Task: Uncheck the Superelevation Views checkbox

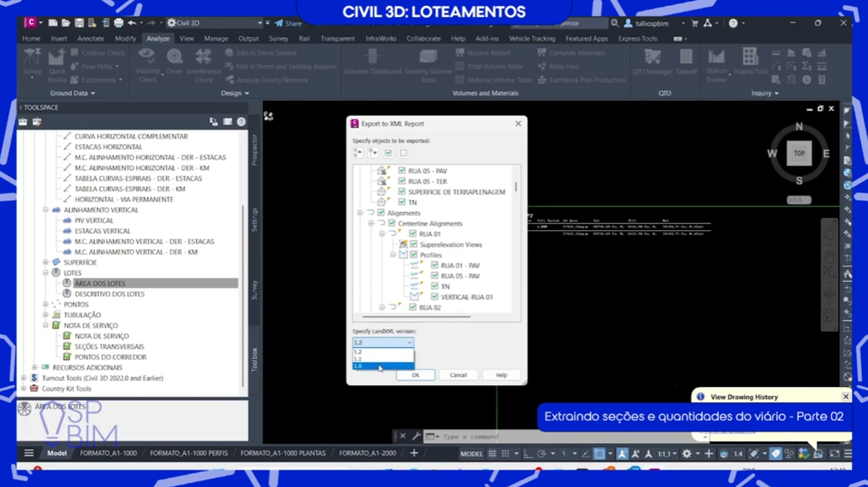Action: point(414,245)
